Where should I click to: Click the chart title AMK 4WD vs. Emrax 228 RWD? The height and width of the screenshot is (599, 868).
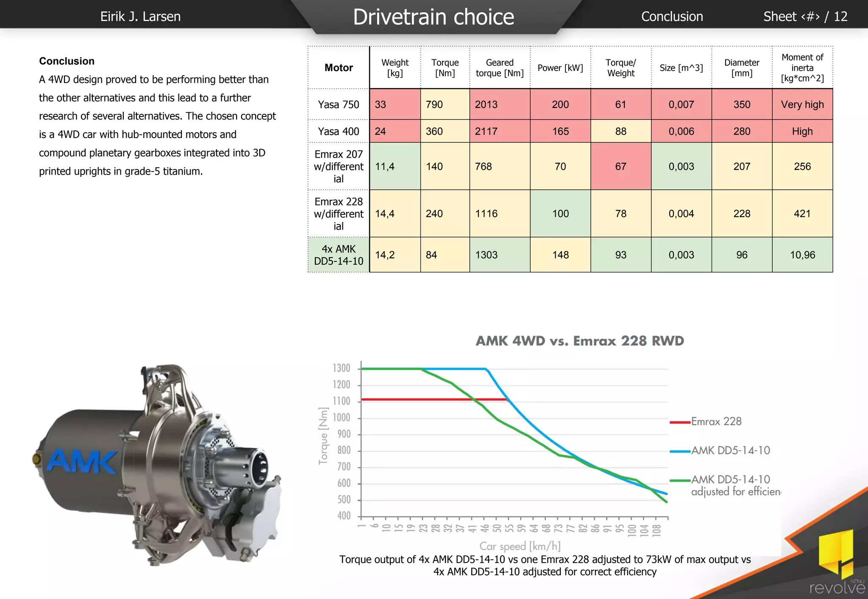click(x=580, y=341)
